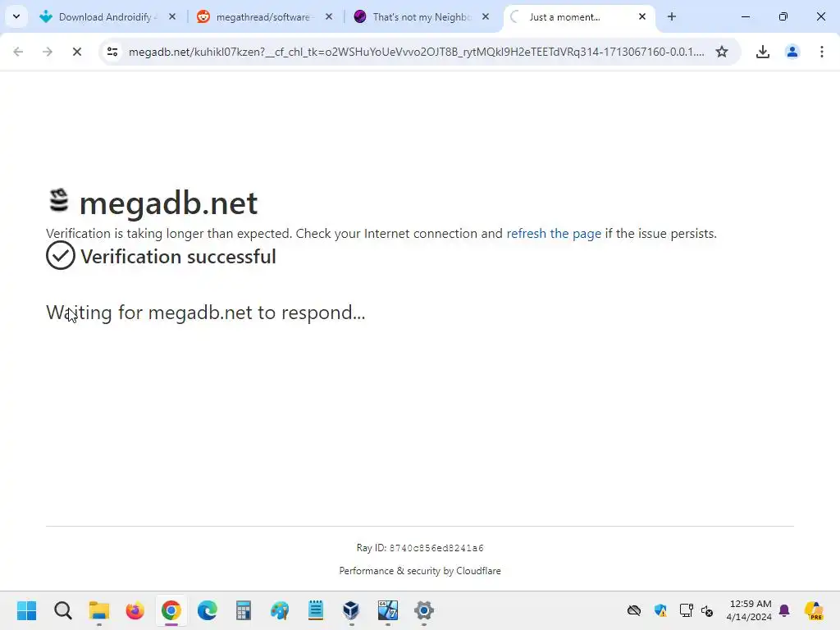Open the tab search dropdown arrow

pos(16,16)
